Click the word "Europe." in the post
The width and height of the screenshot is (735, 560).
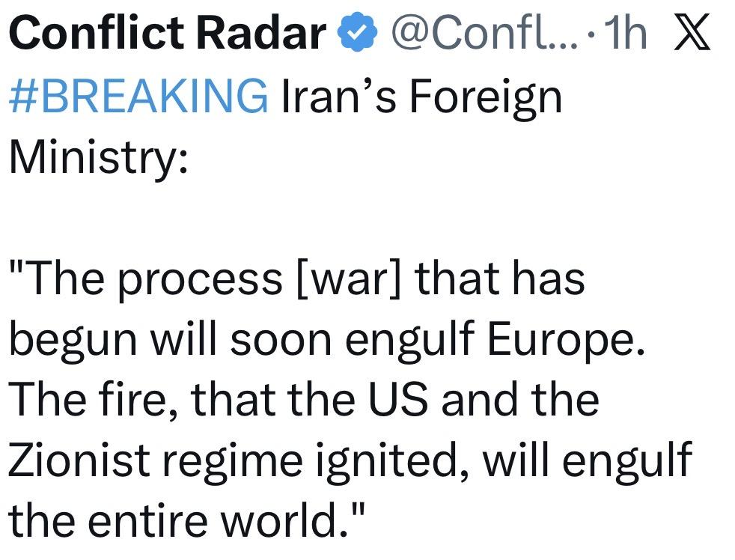567,339
